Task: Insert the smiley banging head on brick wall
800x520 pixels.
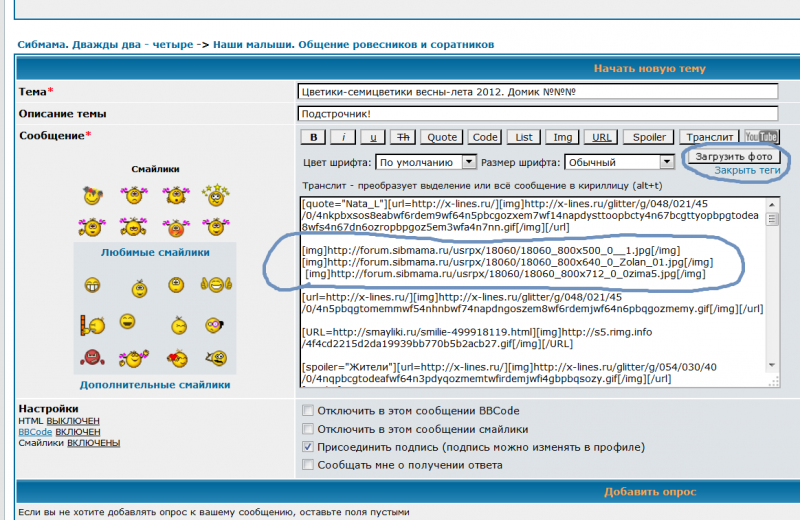Action: (x=92, y=325)
